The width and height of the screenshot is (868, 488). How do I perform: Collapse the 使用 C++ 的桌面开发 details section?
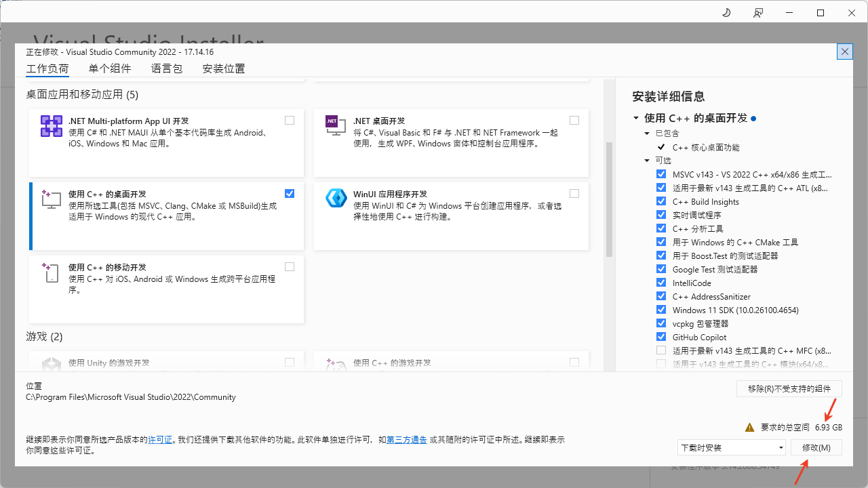pos(636,118)
